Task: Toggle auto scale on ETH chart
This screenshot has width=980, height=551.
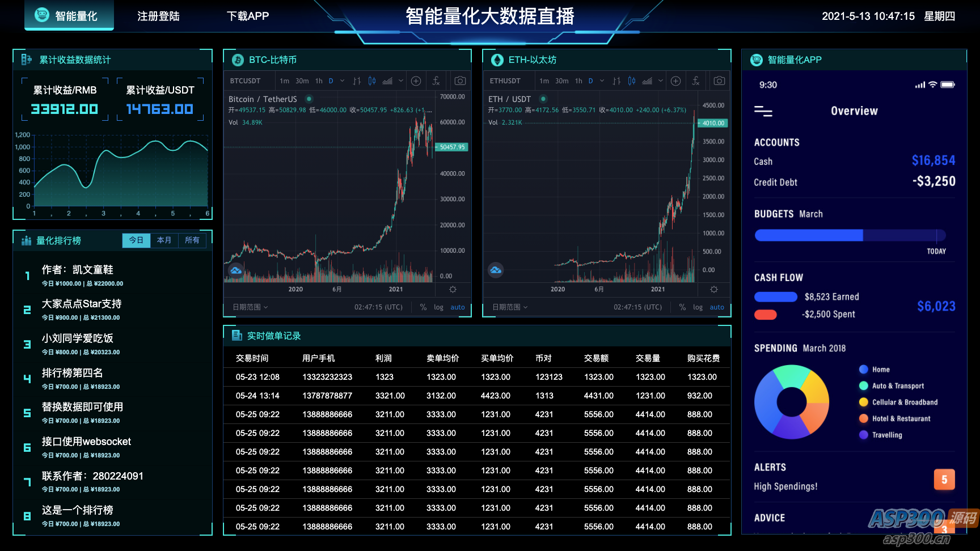Action: [x=717, y=307]
